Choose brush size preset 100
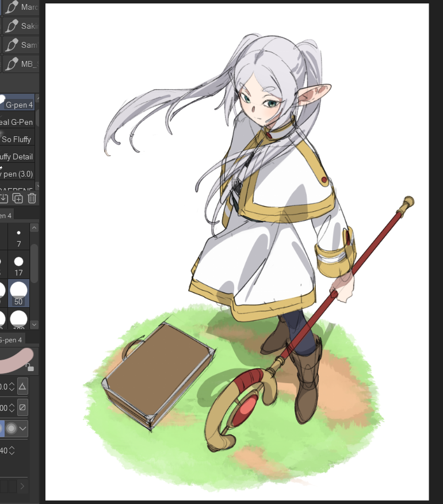The height and width of the screenshot is (504, 443). pyautogui.click(x=18, y=319)
